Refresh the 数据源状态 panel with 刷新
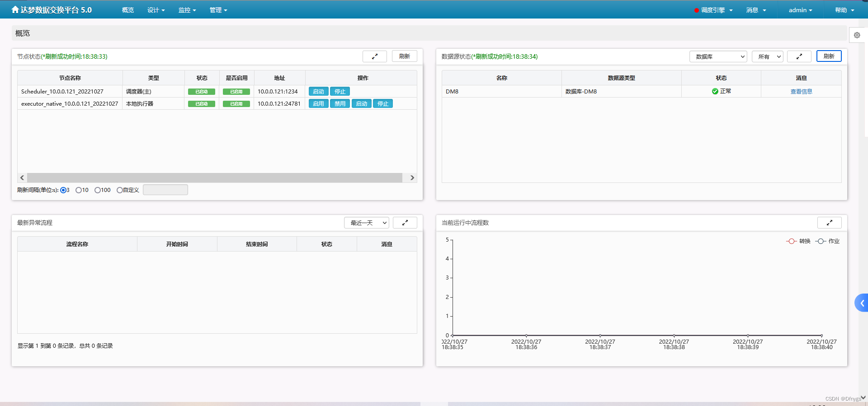This screenshot has width=868, height=406. (829, 56)
